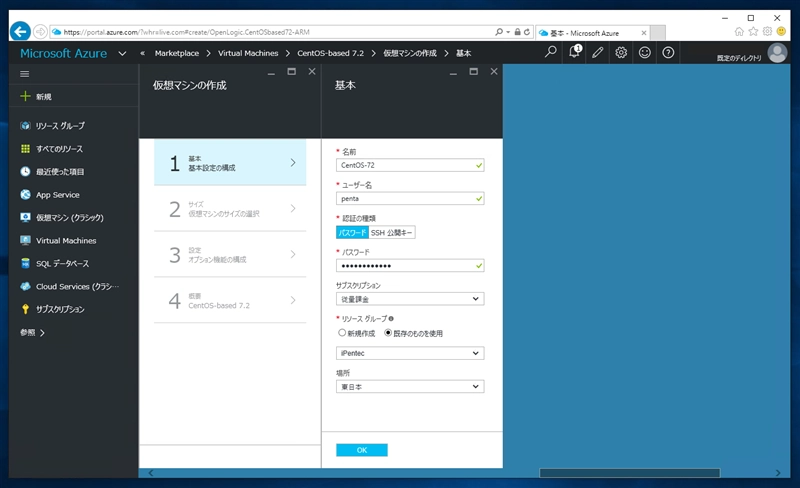Click the パスワード input field
This screenshot has width=800, height=488.
410,265
